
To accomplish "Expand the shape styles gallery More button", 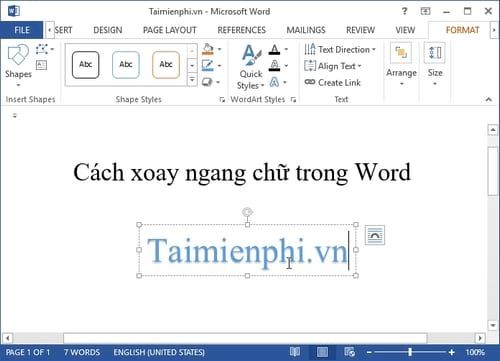I will (x=192, y=80).
